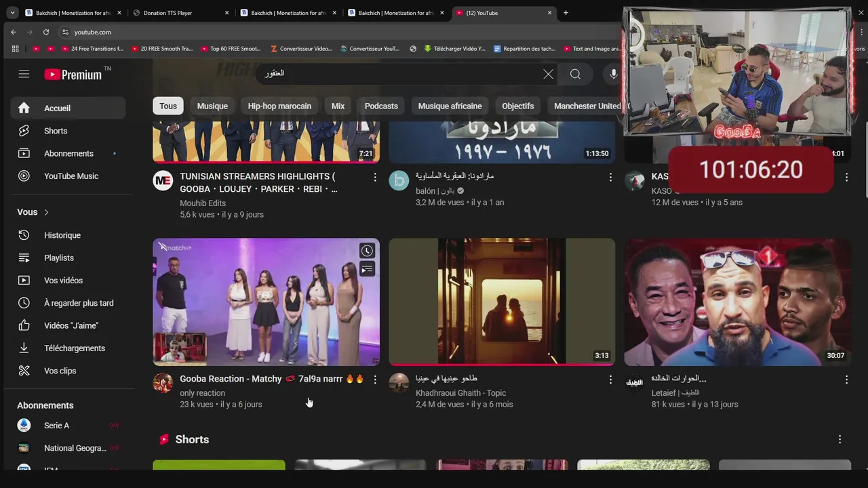
Task: Open only reaction channel avatar
Action: [163, 383]
